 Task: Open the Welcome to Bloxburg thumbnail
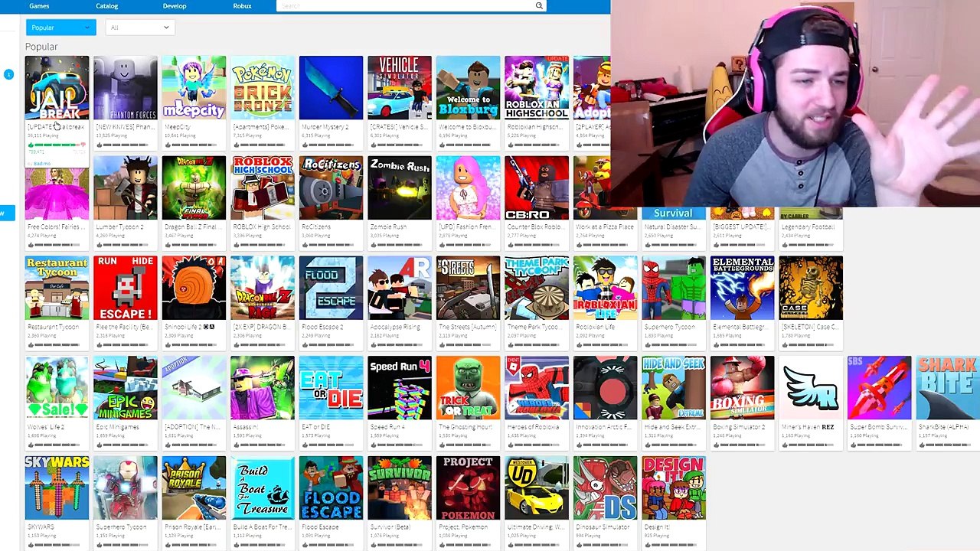coord(468,87)
